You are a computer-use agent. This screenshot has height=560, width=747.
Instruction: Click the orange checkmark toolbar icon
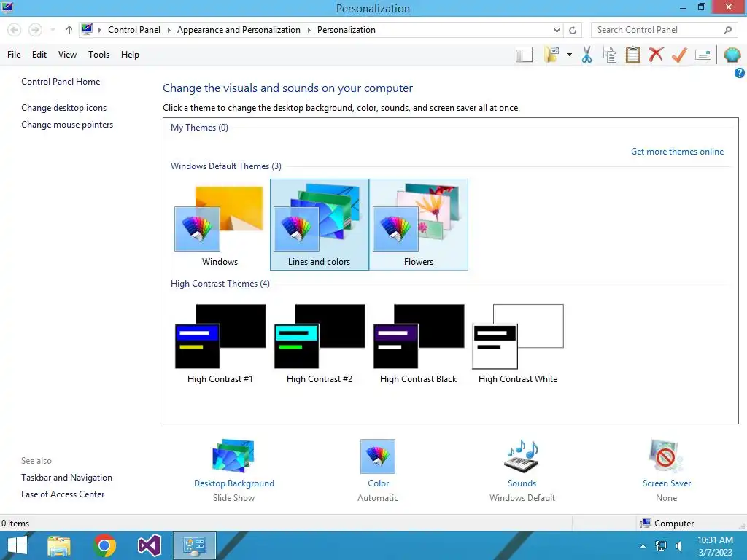tap(679, 55)
